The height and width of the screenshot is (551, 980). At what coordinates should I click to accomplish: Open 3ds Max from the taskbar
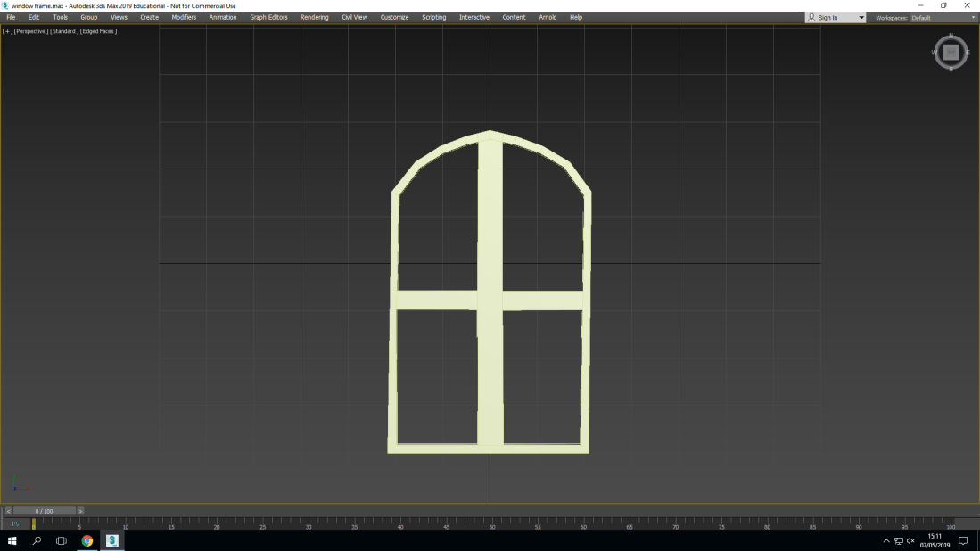pos(112,540)
